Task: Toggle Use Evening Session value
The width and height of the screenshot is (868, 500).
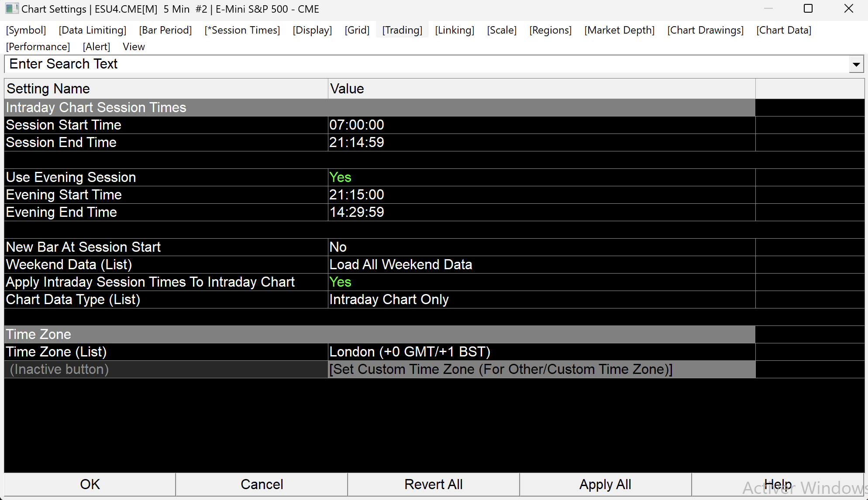Action: click(340, 177)
